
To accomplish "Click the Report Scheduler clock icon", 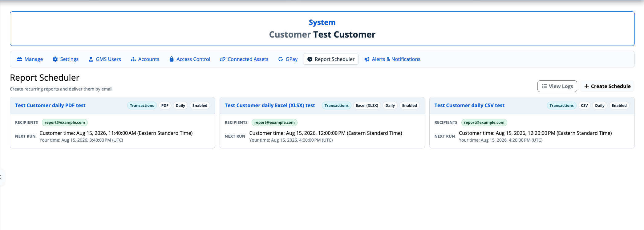I will point(310,59).
